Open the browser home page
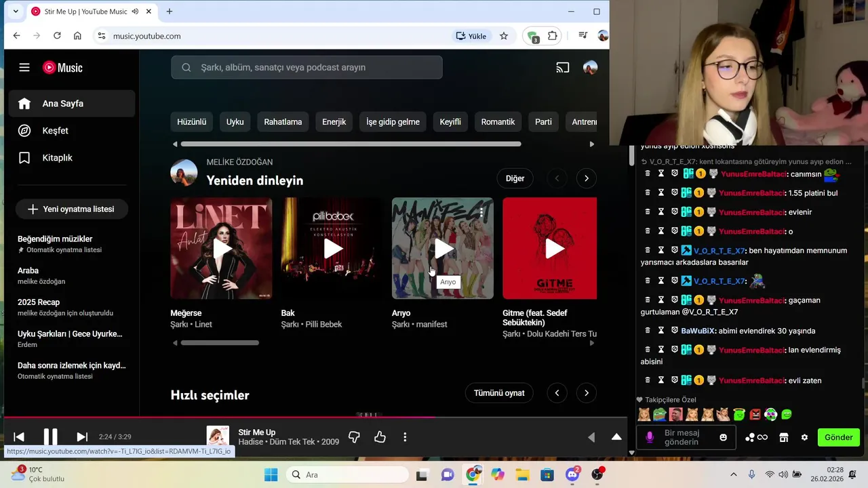 coord(77,36)
